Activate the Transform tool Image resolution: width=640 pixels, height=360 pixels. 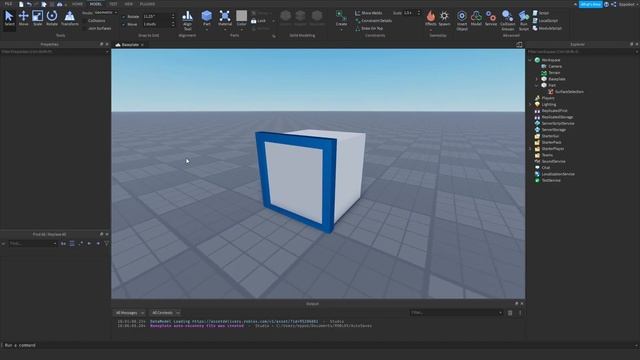tap(69, 19)
